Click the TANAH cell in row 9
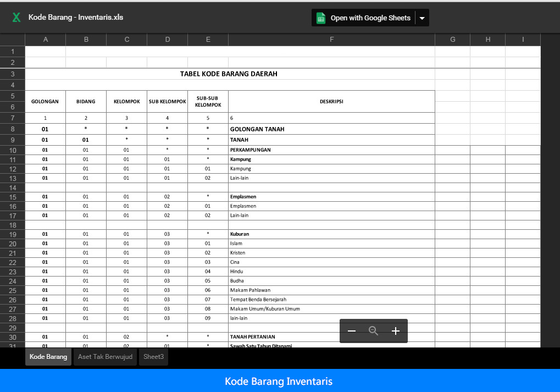This screenshot has width=560, height=392. [331, 140]
